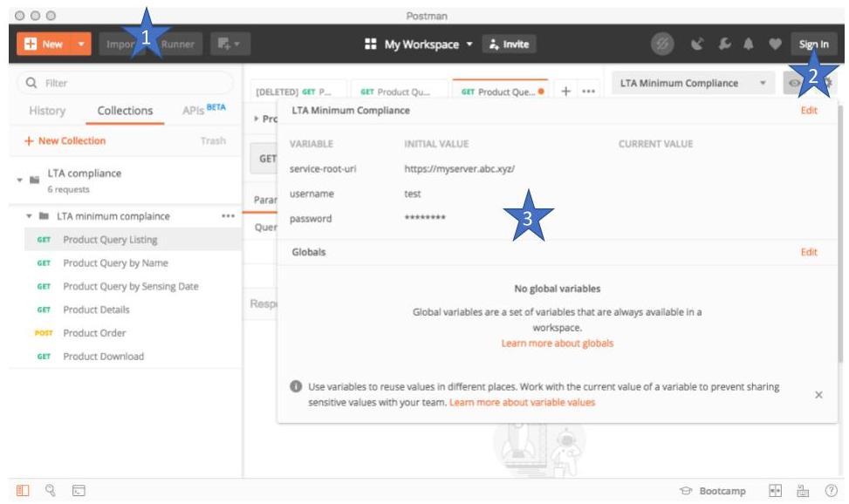Open settings via the wrench icon

click(724, 44)
